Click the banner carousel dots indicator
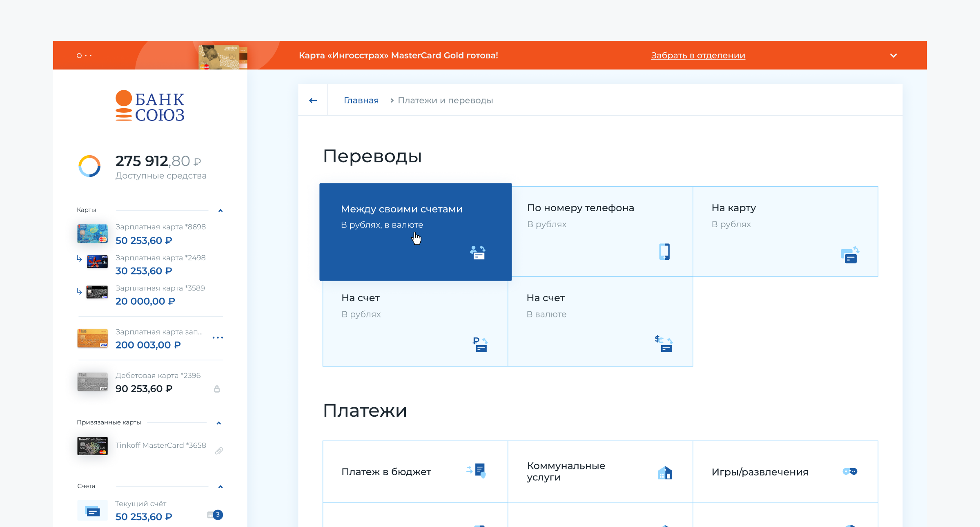This screenshot has width=980, height=527. tap(84, 56)
